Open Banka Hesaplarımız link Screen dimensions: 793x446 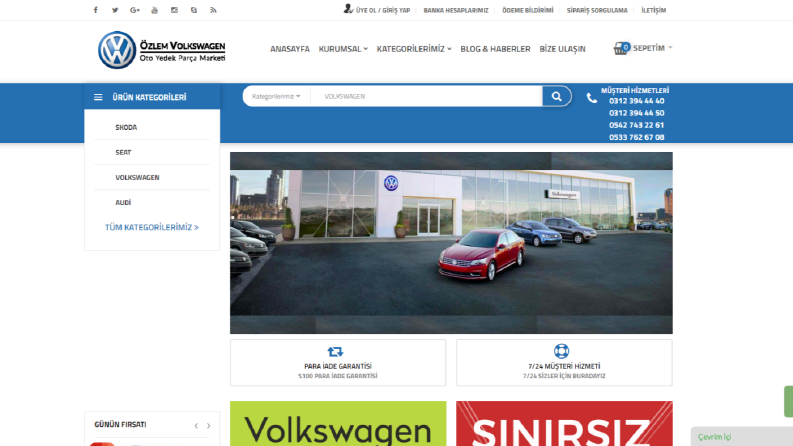[x=456, y=10]
